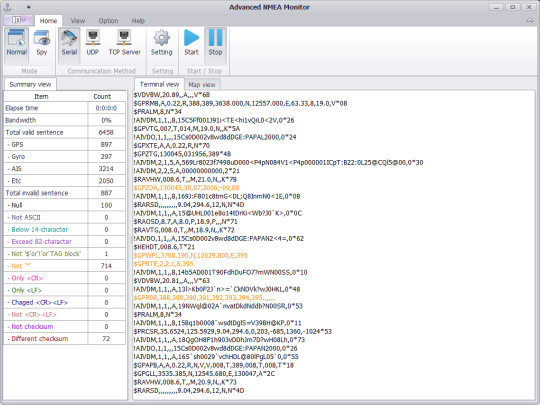Screen dimensions: 540x405
Task: Click the 6458 total valid count cell
Action: point(106,132)
